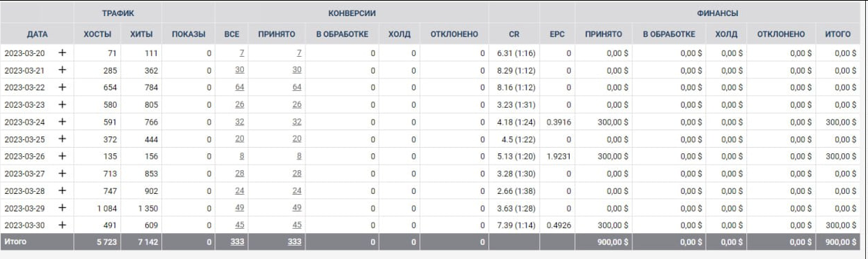
Task: Click plus icon next to 2023-03-25
Action: pos(62,139)
